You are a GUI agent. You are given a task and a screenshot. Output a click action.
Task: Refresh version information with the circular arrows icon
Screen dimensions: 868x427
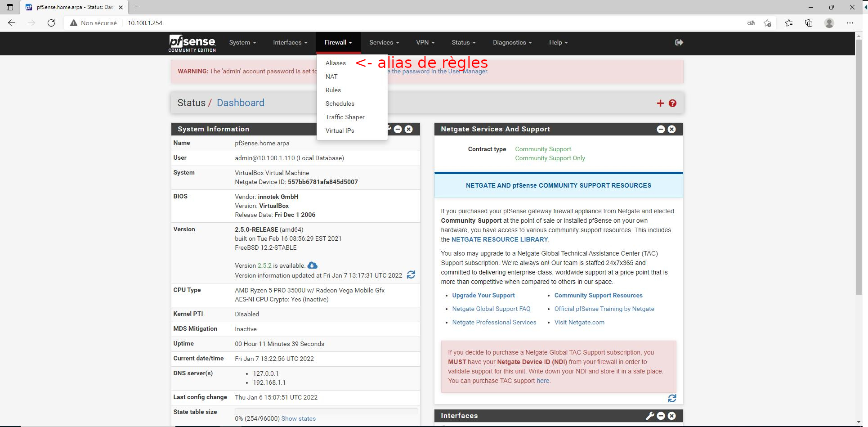point(411,274)
